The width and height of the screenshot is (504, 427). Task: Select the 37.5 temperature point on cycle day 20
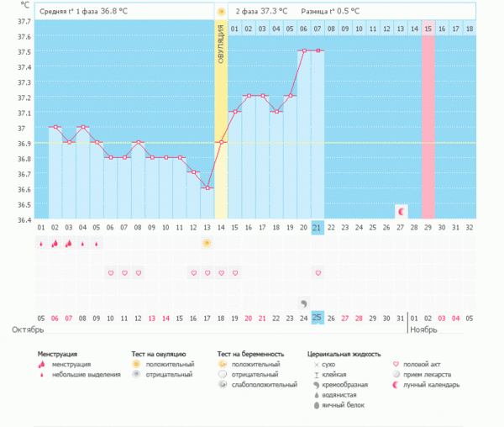[x=303, y=50]
